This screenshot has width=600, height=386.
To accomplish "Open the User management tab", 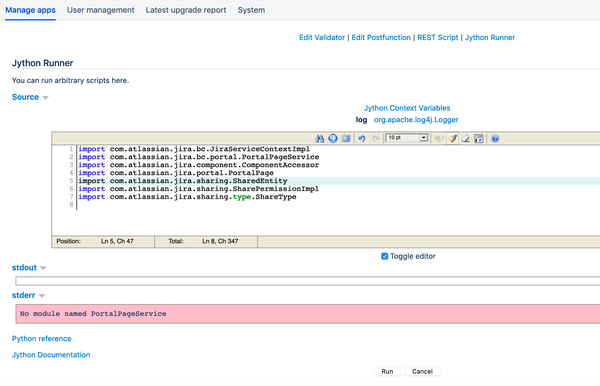I will pos(101,10).
